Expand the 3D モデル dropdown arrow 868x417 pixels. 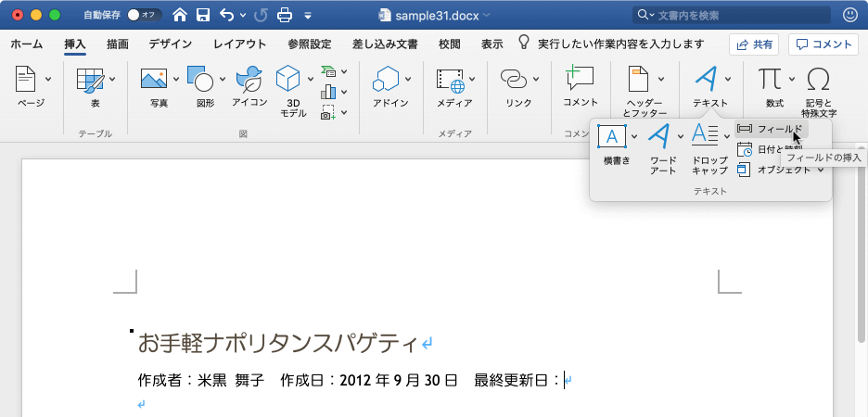click(x=310, y=79)
